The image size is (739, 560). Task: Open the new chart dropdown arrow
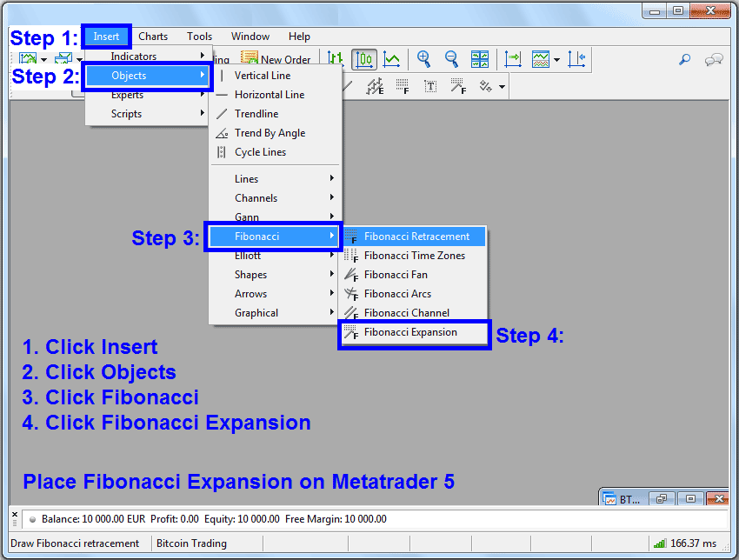(x=43, y=59)
